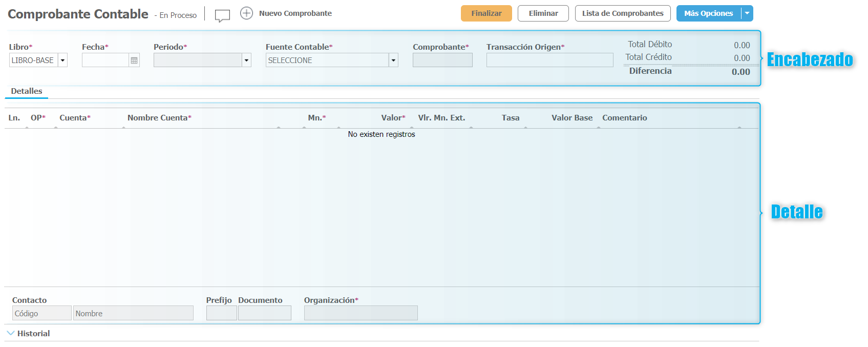This screenshot has width=868, height=347.
Task: Click the Contacto Nombre field
Action: click(x=133, y=313)
